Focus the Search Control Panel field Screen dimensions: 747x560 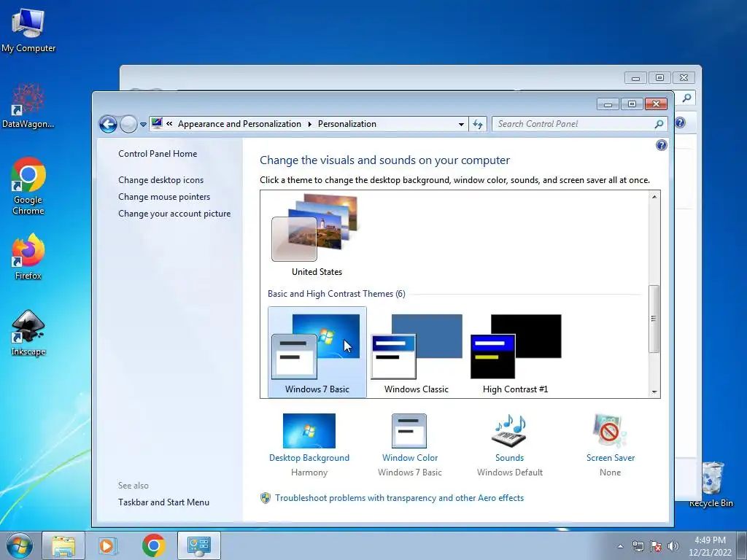[573, 124]
